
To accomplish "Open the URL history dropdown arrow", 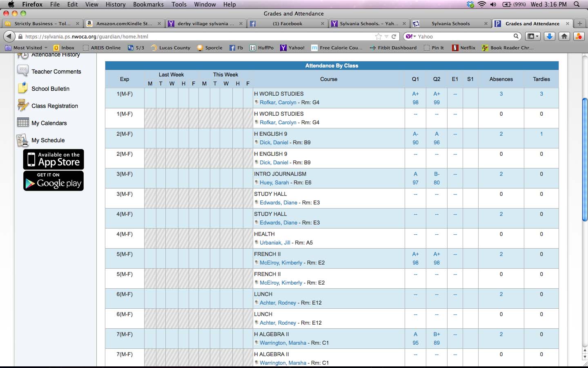I will [x=386, y=36].
